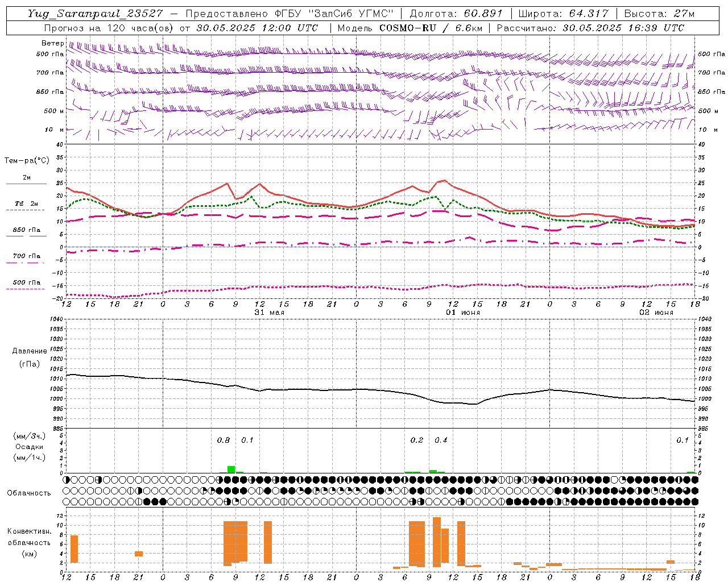Image resolution: width=728 pixels, height=582 pixels.
Task: Click the '(мм/1ч.)' precipitation unit label
Action: (x=30, y=458)
